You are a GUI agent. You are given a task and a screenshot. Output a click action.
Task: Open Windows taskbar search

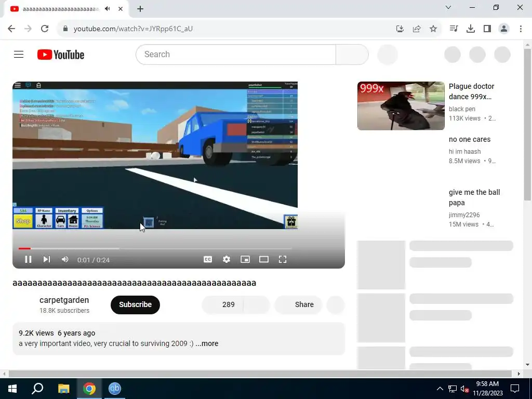(x=37, y=389)
